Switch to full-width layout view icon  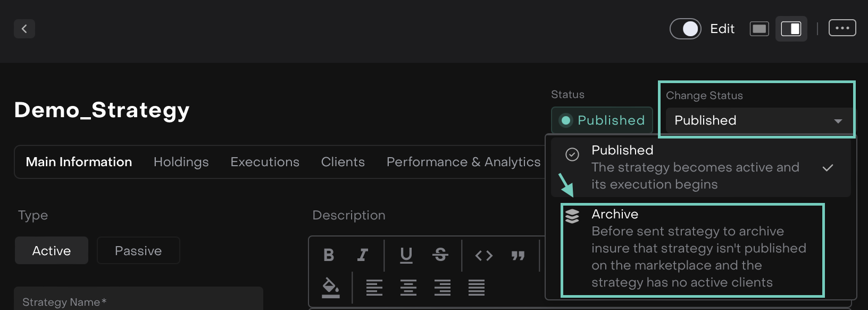click(759, 29)
